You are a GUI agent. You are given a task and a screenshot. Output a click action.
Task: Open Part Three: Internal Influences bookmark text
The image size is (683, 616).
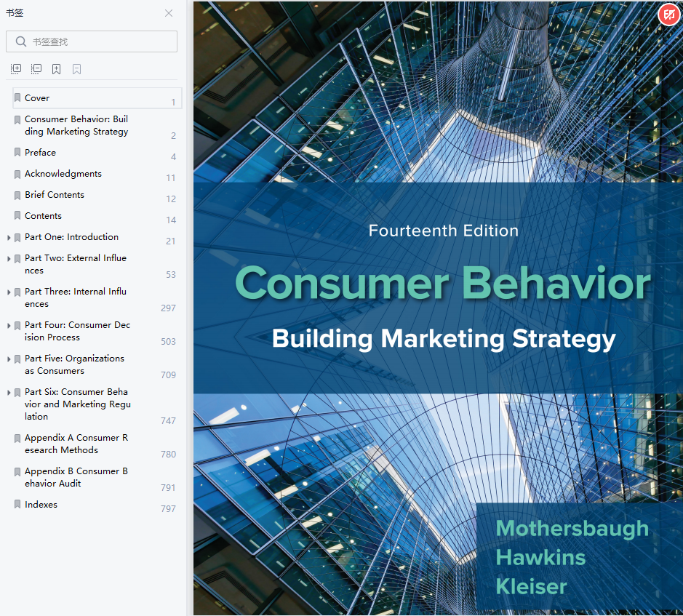(x=76, y=297)
